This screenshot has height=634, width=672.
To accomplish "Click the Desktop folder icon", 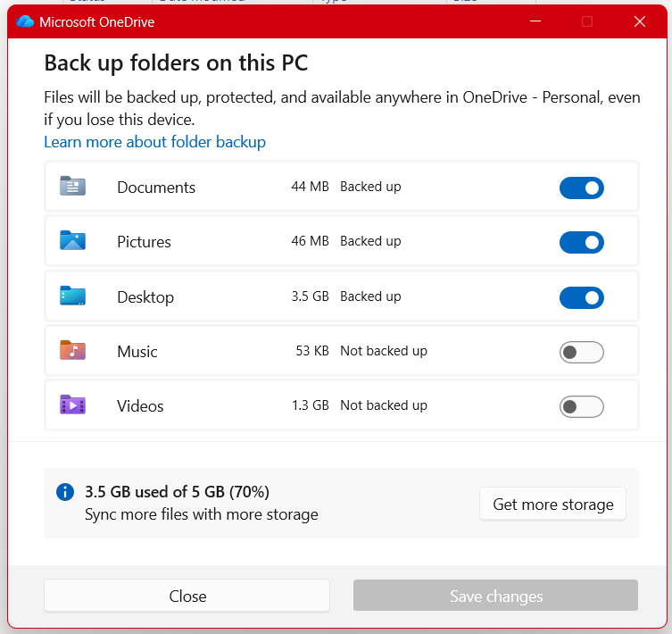I will [72, 296].
